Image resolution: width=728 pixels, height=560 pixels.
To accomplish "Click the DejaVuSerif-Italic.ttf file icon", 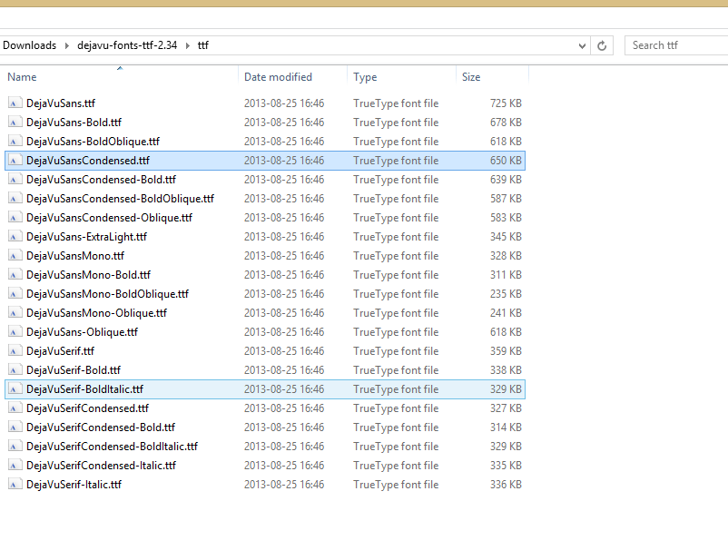I will [15, 485].
